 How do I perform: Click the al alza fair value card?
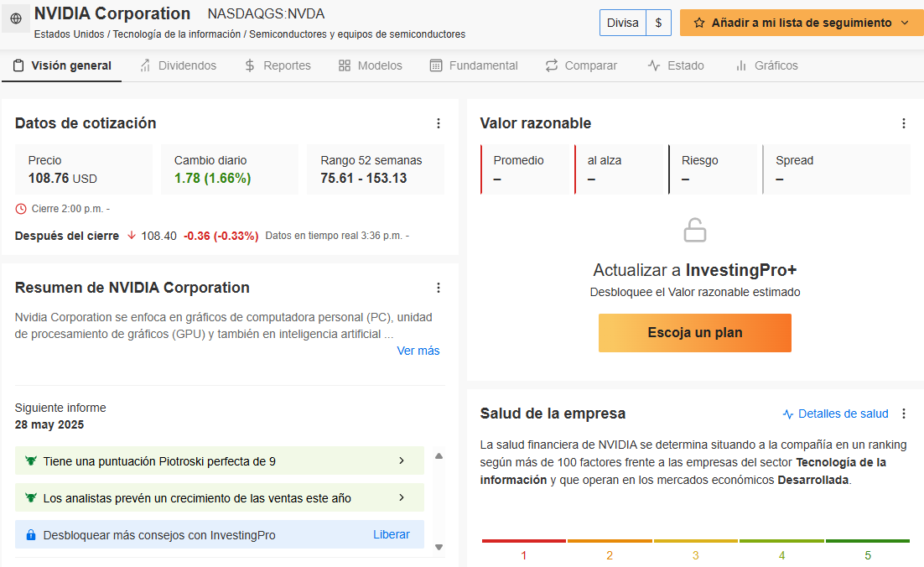coord(620,169)
